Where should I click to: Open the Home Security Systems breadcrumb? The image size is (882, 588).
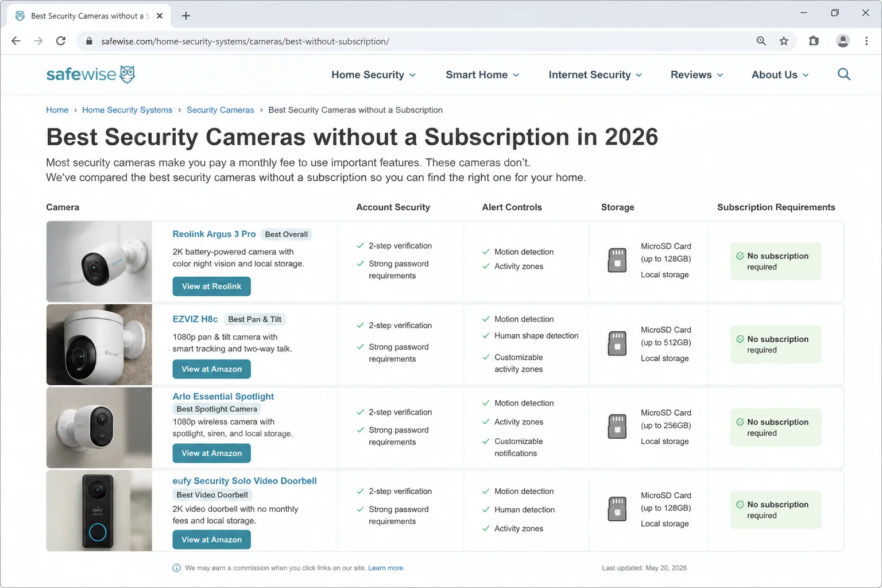(127, 110)
